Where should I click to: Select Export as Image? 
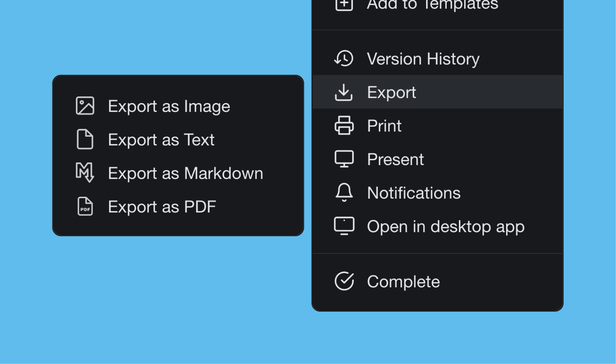pyautogui.click(x=169, y=106)
